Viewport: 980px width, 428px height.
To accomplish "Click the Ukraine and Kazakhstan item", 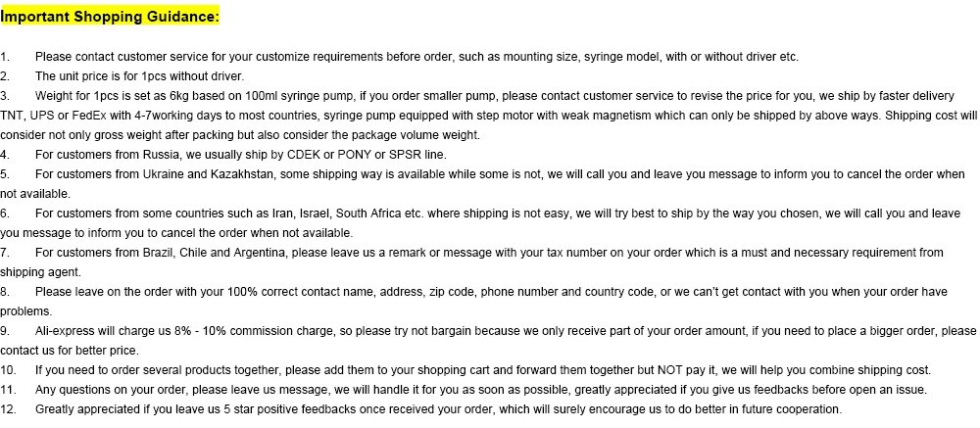I will point(482,184).
